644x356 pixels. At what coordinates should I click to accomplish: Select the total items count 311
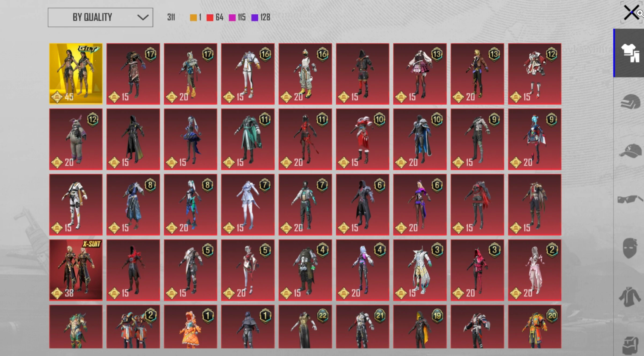(171, 17)
